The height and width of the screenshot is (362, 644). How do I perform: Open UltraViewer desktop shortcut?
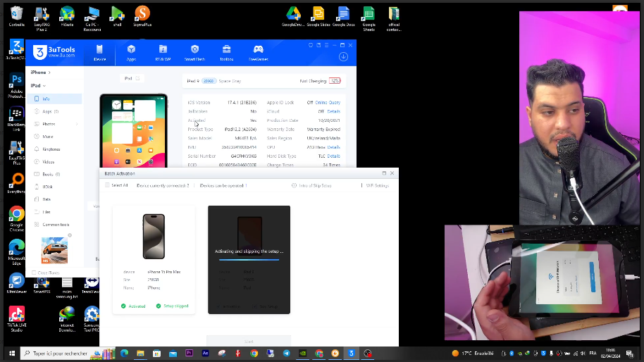coord(16,284)
